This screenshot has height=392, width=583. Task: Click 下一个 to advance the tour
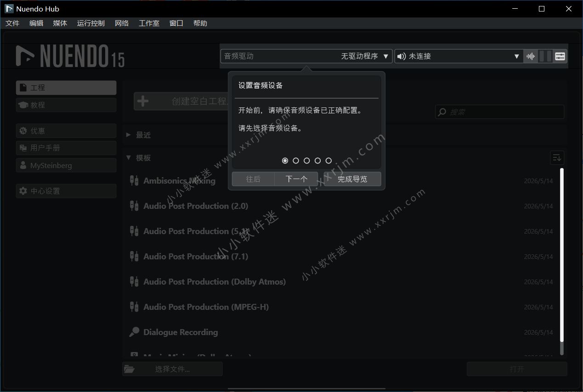pyautogui.click(x=296, y=179)
